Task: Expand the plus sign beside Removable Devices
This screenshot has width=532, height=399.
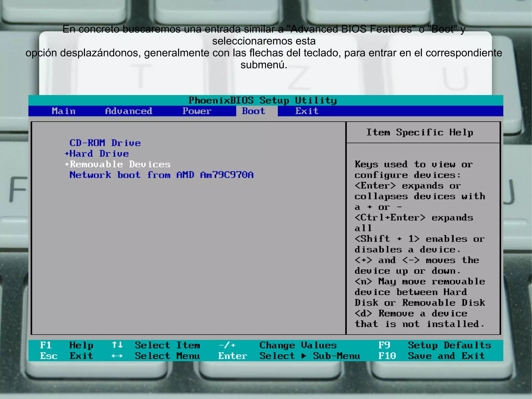Action: click(67, 164)
